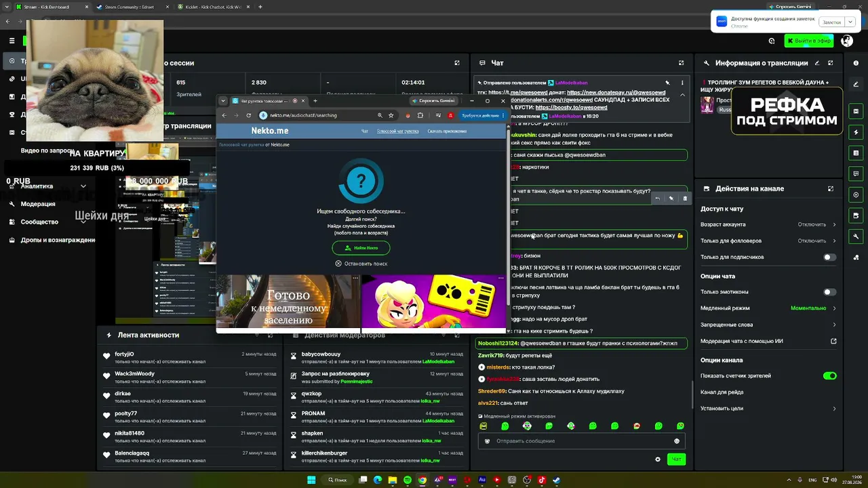Click the message input field in chat
Image resolution: width=868 pixels, height=488 pixels.
tap(582, 441)
